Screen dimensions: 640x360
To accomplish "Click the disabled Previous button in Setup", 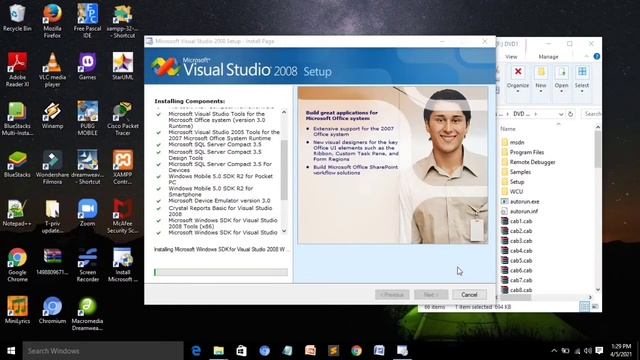I will click(392, 294).
